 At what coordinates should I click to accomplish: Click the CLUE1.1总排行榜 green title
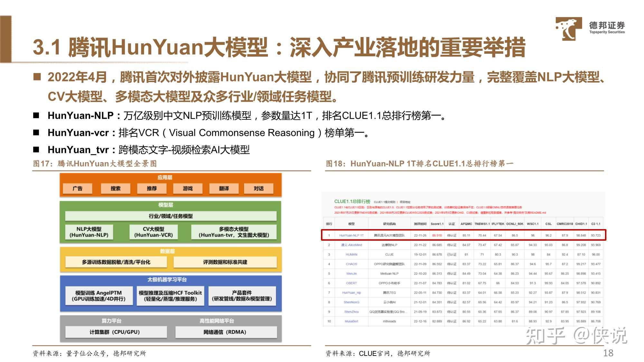(352, 201)
